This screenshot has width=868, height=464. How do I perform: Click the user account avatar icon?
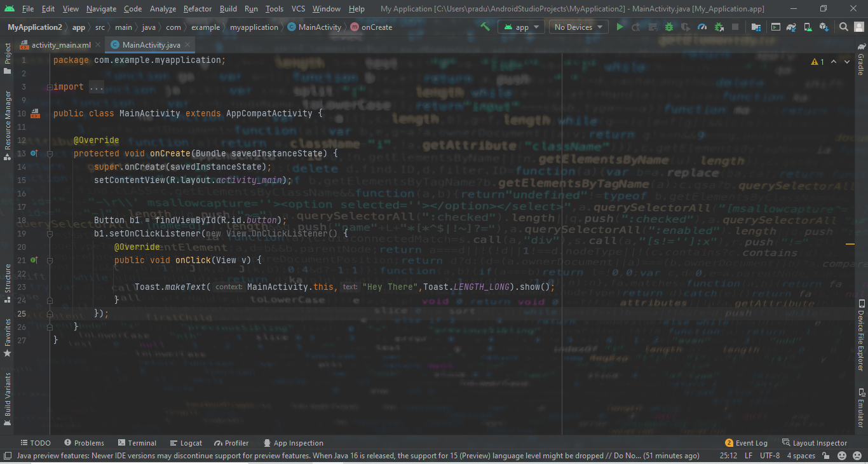(859, 27)
